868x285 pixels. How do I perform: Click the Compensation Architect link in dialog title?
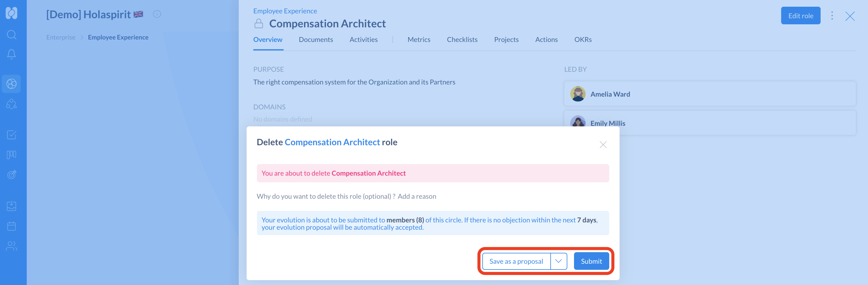click(x=332, y=142)
